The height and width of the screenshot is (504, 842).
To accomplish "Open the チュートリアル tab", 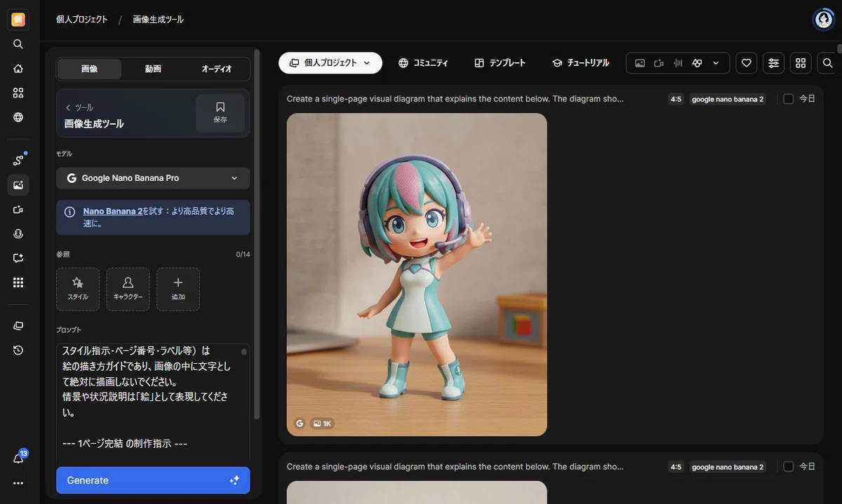I will coord(580,63).
